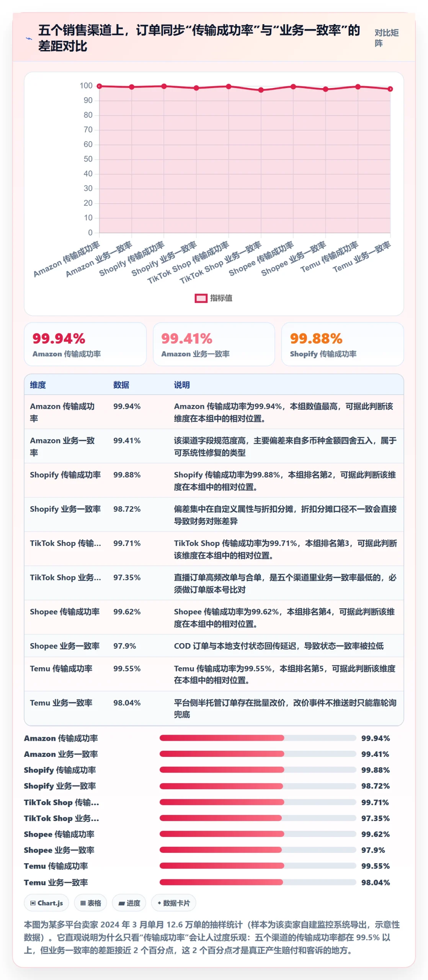Click the Shopify 传输成功率 chart data point
Image resolution: width=428 pixels, height=980 pixels.
(164, 86)
